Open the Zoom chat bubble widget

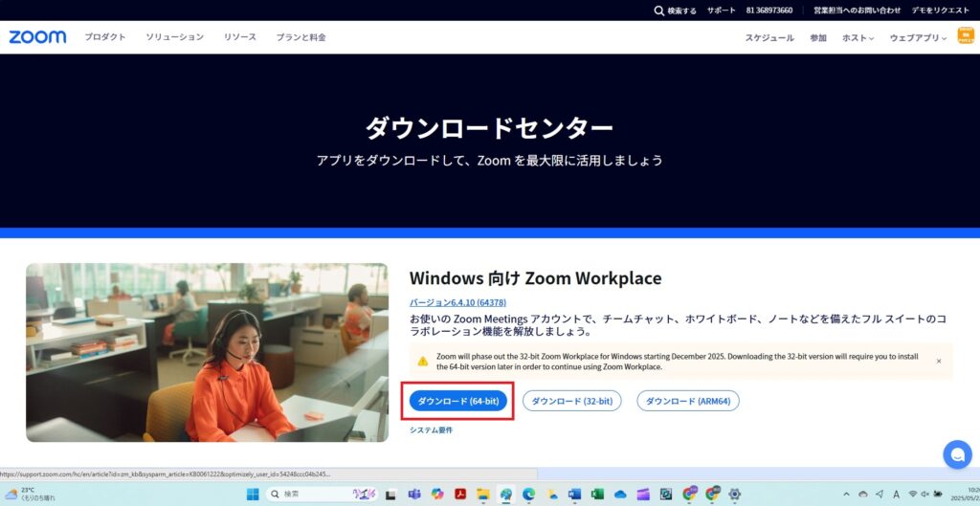coord(957,454)
